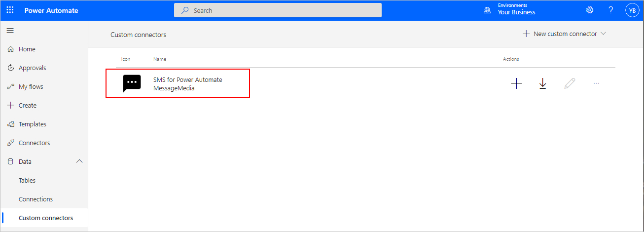Click the MessageMedia text
This screenshot has height=232, width=644.
click(x=174, y=88)
